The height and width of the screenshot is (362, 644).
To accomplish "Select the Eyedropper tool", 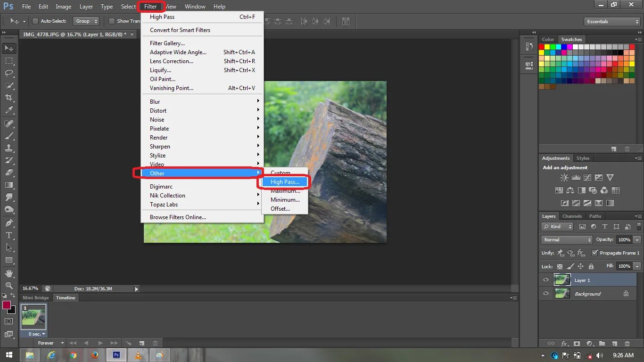I will click(x=9, y=110).
